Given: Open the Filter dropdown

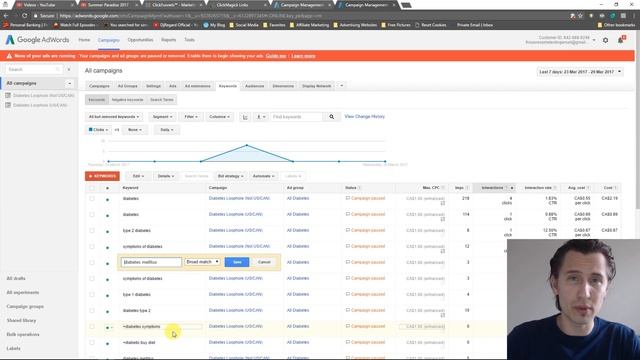Looking at the screenshot, I should [x=191, y=117].
